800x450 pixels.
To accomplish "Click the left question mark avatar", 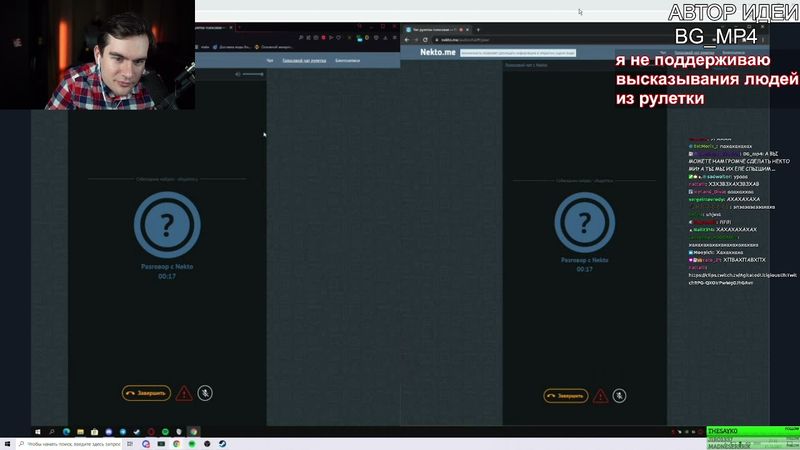I will click(x=167, y=221).
